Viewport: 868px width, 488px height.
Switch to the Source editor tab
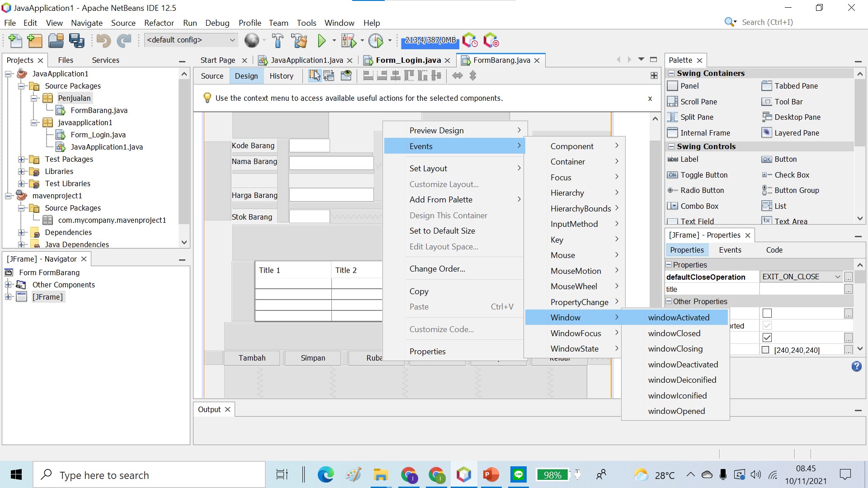[x=212, y=75]
